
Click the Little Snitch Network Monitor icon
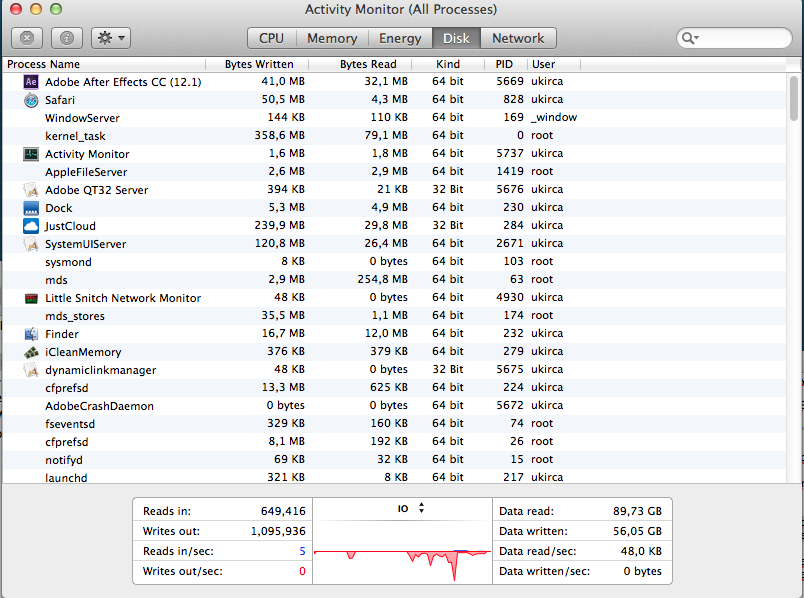point(31,298)
